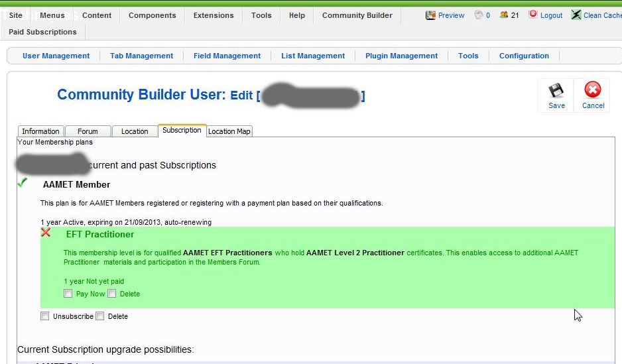The width and height of the screenshot is (622, 364).
Task: Open the Tools menu in top bar
Action: pyautogui.click(x=261, y=15)
